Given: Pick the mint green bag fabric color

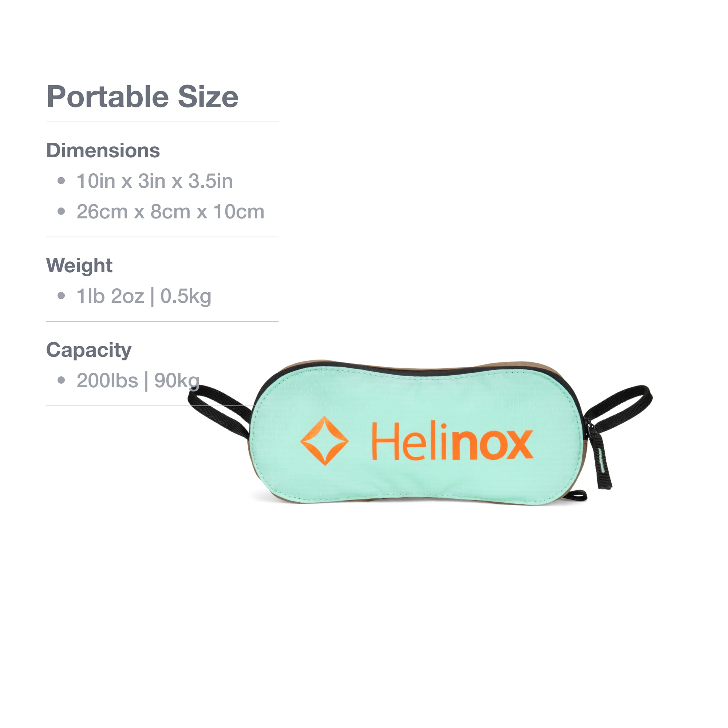Looking at the screenshot, I should 415,399.
